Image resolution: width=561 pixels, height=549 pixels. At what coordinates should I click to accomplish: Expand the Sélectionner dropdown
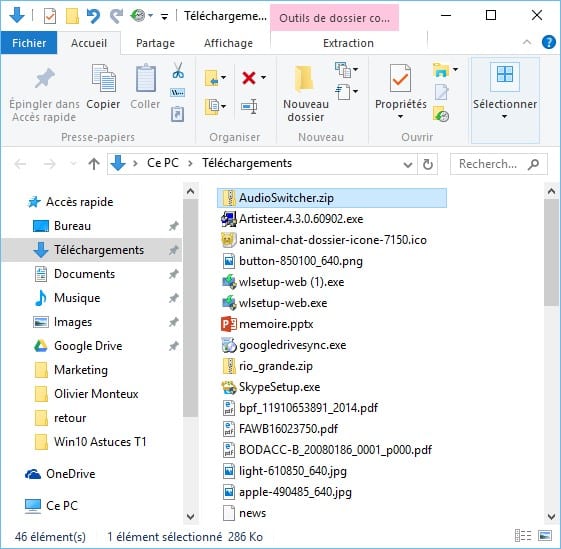[504, 116]
